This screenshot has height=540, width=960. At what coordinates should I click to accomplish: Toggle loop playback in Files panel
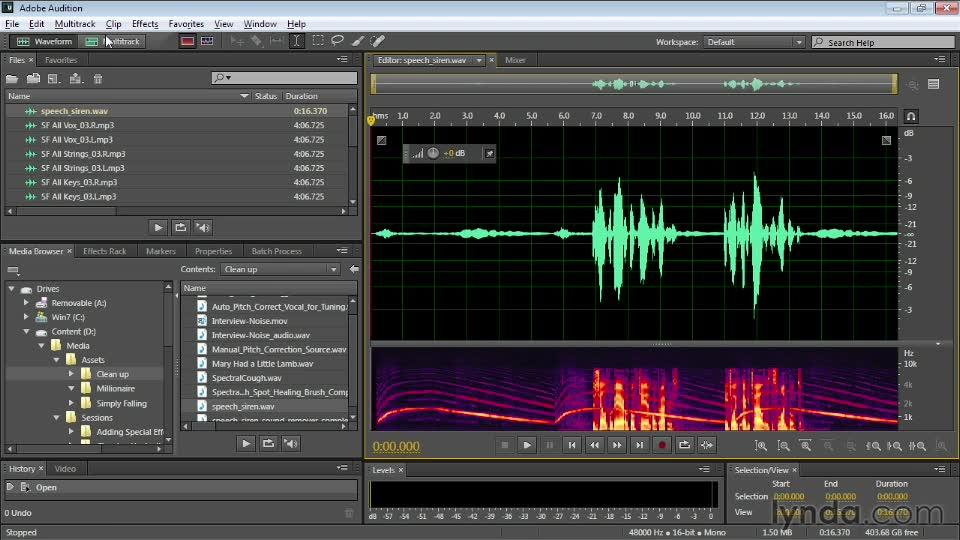180,228
